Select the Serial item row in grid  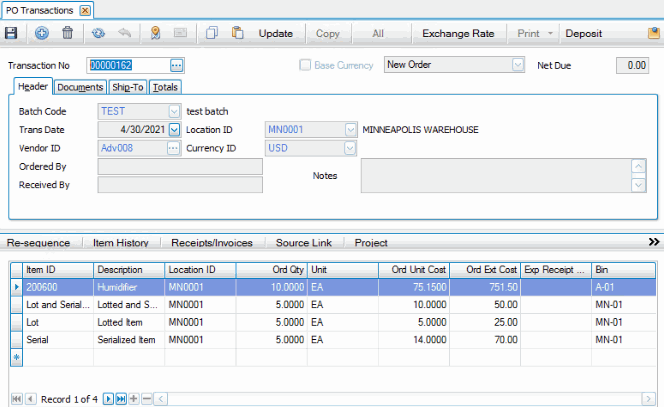coord(60,340)
